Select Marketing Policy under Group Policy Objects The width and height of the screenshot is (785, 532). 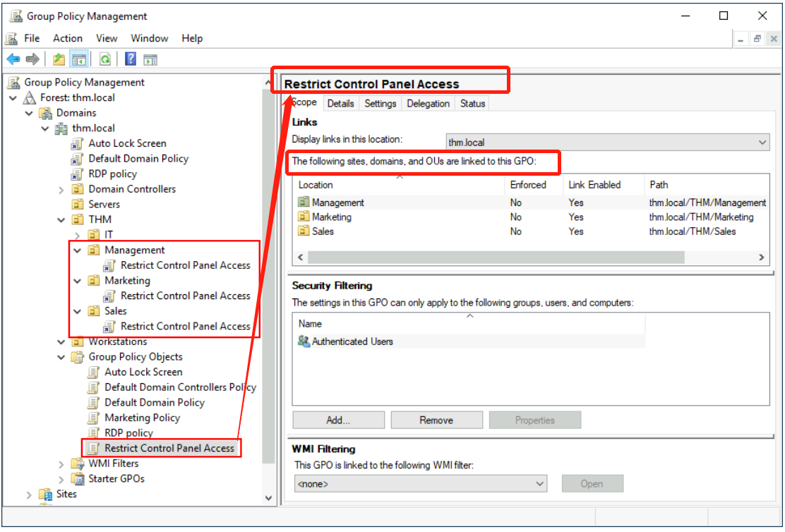tap(142, 418)
